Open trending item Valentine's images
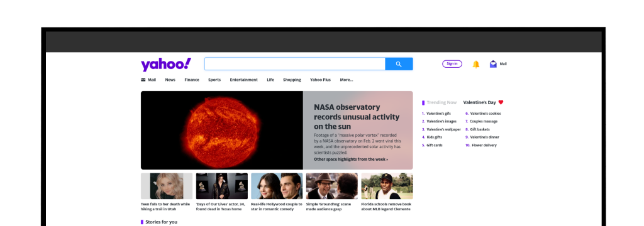Screen dimensions: 644x226 [x=441, y=121]
